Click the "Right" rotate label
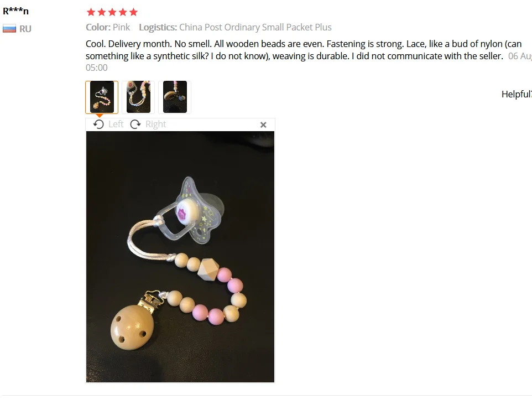The image size is (532, 399). (x=156, y=125)
